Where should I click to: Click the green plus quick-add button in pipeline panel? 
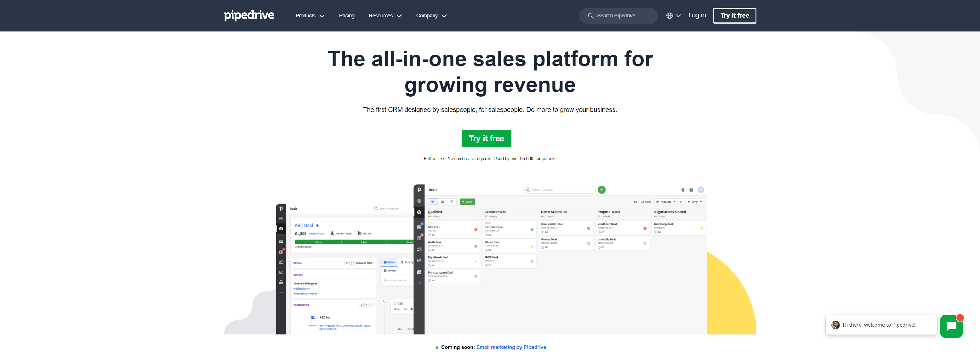601,190
